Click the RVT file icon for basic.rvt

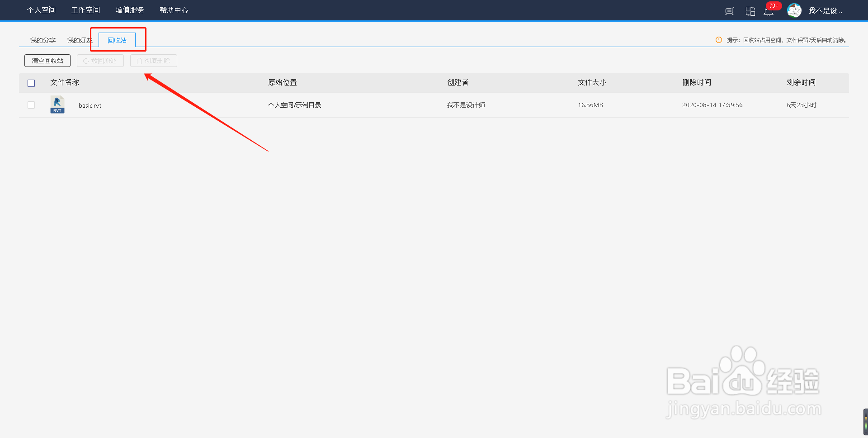coord(57,105)
